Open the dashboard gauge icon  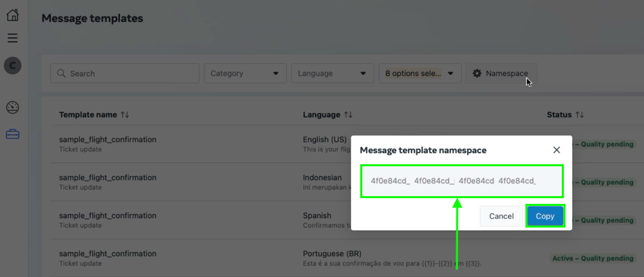coord(13,107)
